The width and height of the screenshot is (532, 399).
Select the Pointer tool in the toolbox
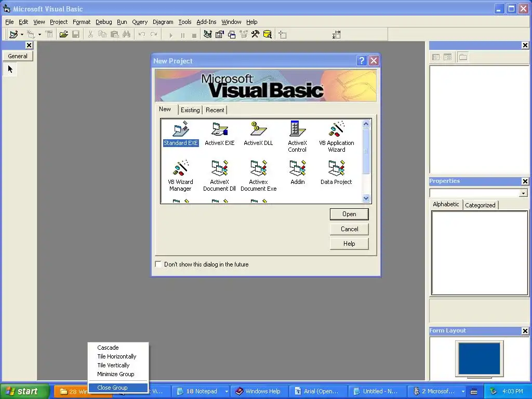[10, 69]
